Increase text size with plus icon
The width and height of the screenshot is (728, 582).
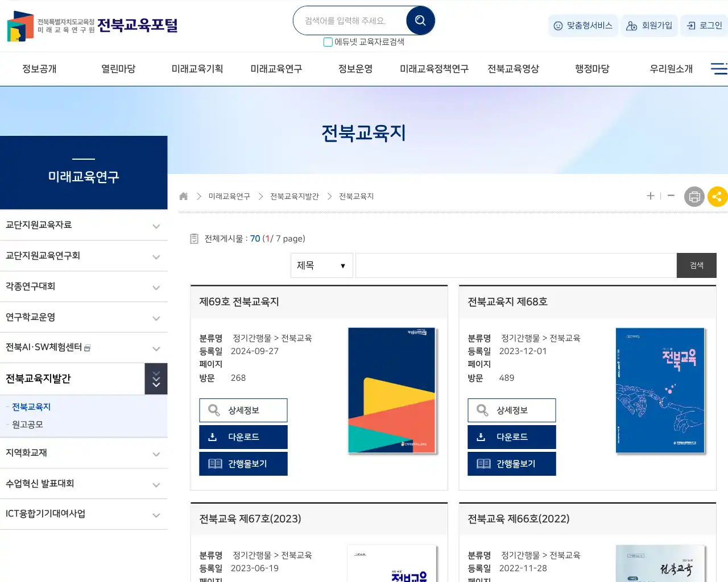tap(651, 196)
